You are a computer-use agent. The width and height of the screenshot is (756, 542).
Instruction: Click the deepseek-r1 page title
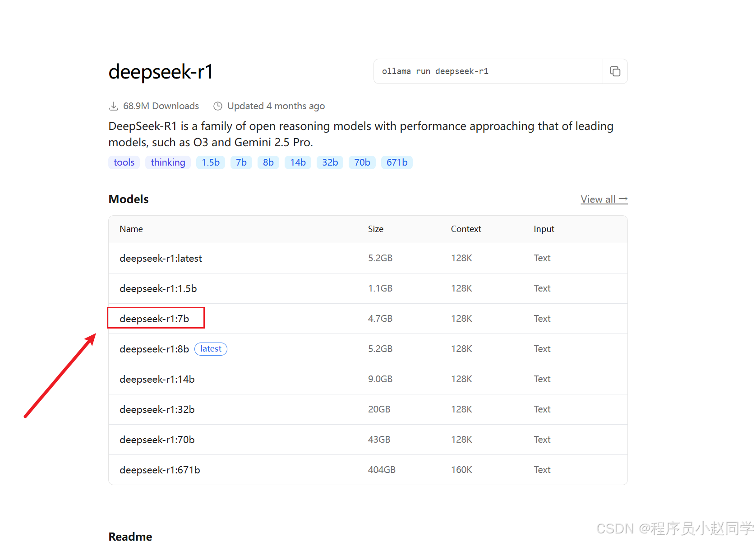161,71
